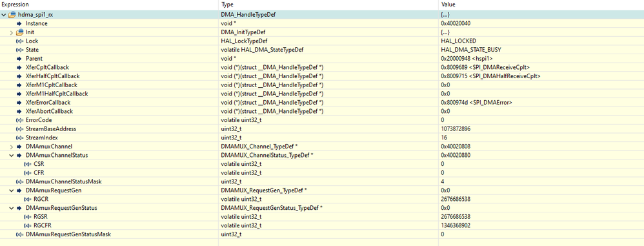This screenshot has height=246, width=644.
Task: Click the HAL_DMA_STATE_BUSY value cell
Action: (x=541, y=50)
